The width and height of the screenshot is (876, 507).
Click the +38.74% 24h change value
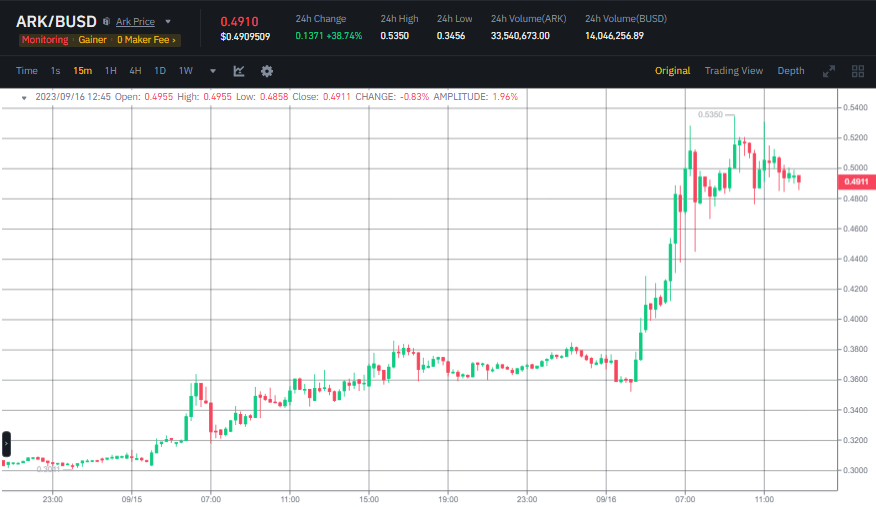click(x=344, y=36)
